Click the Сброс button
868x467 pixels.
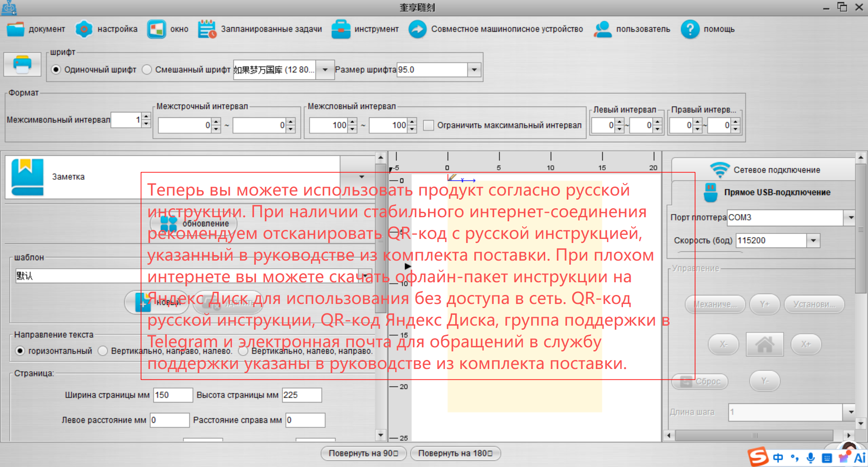coord(700,381)
